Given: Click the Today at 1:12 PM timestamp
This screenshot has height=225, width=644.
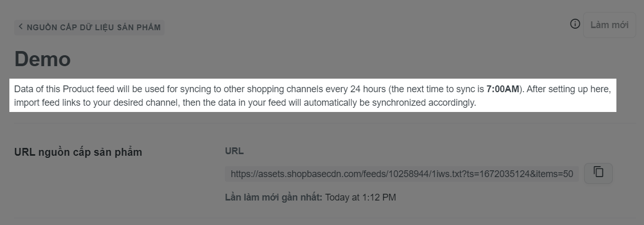Looking at the screenshot, I should tap(361, 197).
